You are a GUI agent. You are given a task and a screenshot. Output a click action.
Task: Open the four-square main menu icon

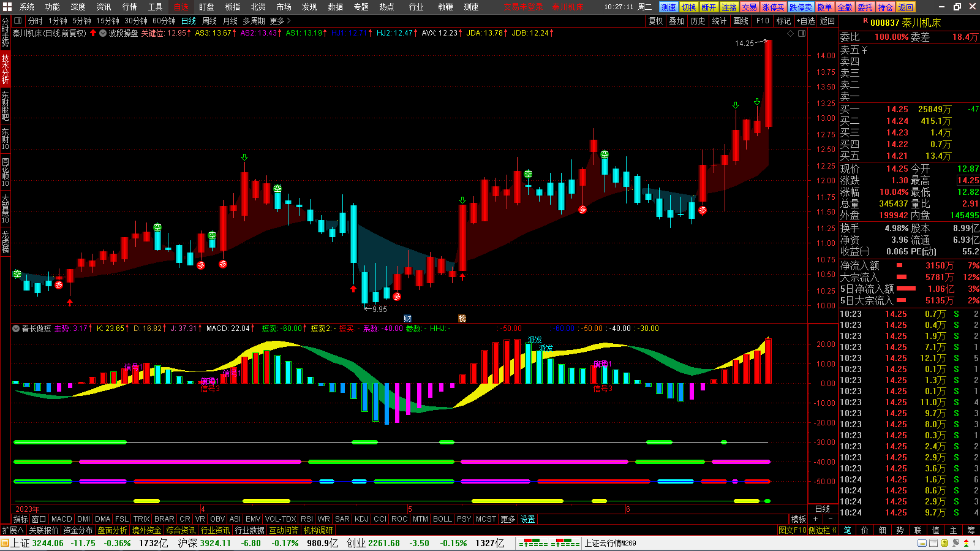(8, 7)
